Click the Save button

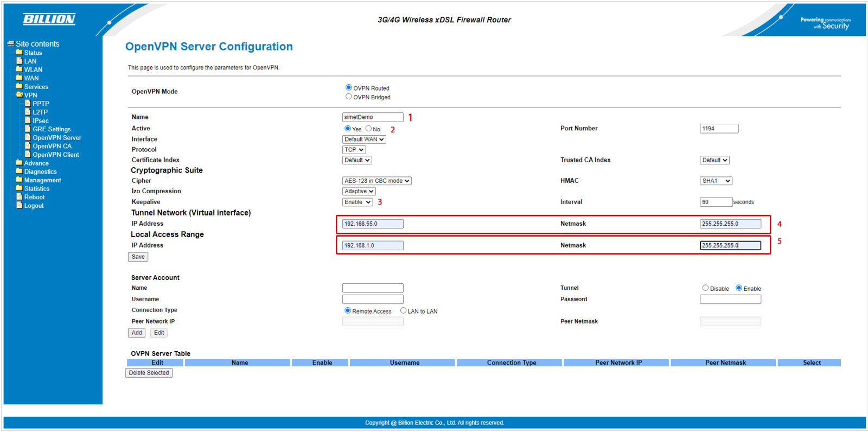coord(138,257)
